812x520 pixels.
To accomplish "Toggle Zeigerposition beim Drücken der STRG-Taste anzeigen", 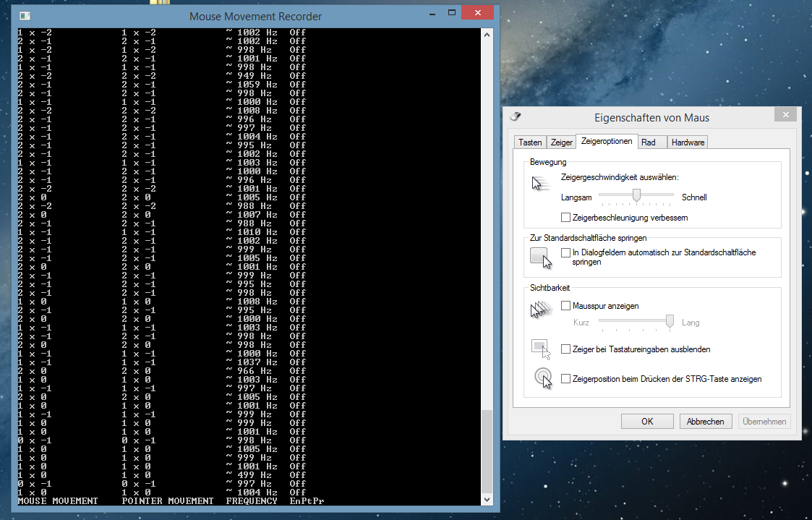I will point(565,378).
